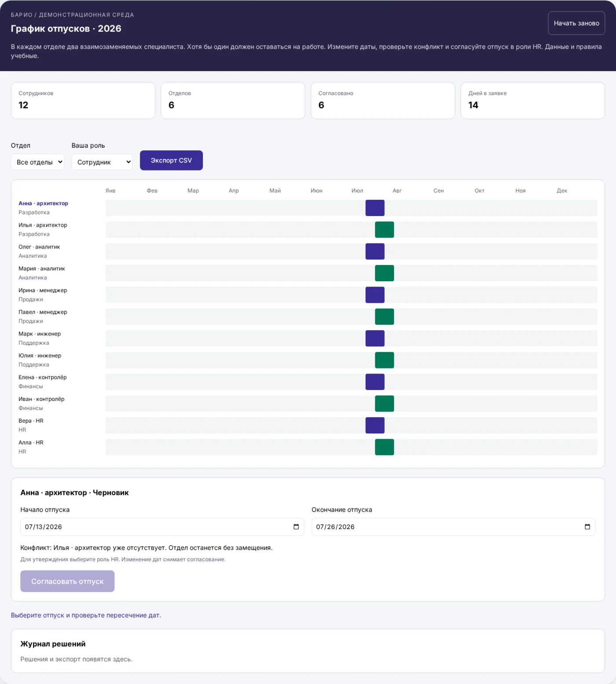Click the 'Сотрудников' stat card
Screen dimensions: 616x684
(x=83, y=100)
